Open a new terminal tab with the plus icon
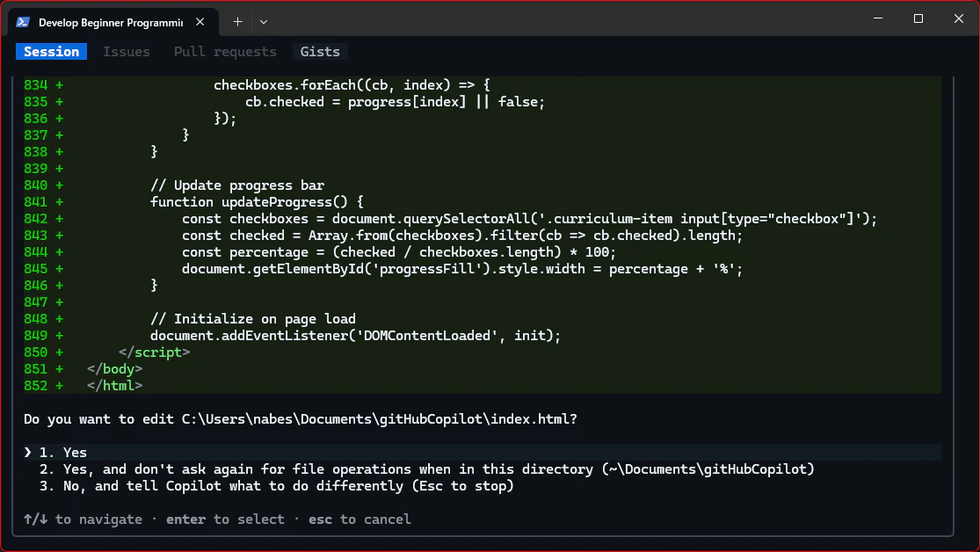 click(x=237, y=22)
